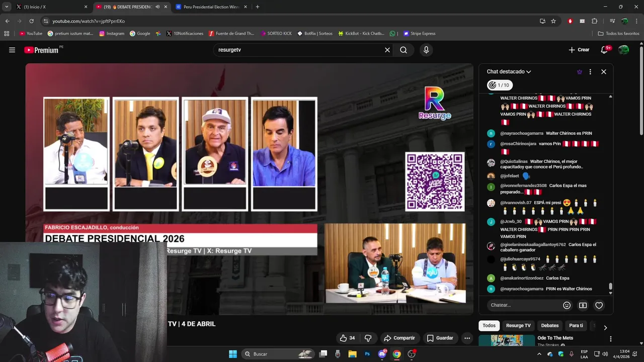
Task: Install or cast page icon in address bar
Action: pyautogui.click(x=542, y=21)
